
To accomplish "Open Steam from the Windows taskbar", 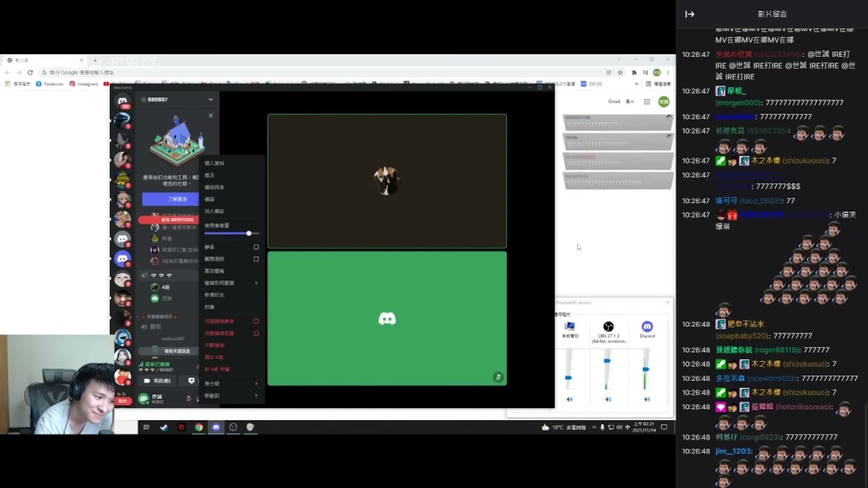I will pyautogui.click(x=163, y=427).
